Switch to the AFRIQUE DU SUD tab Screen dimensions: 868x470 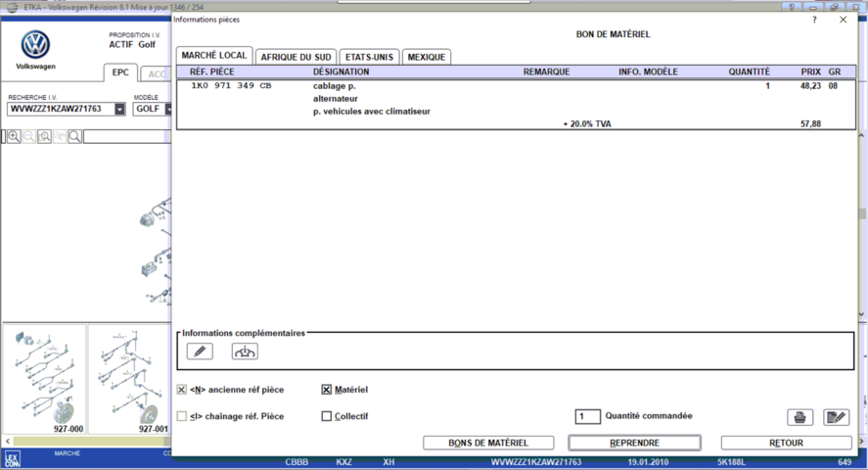click(297, 57)
